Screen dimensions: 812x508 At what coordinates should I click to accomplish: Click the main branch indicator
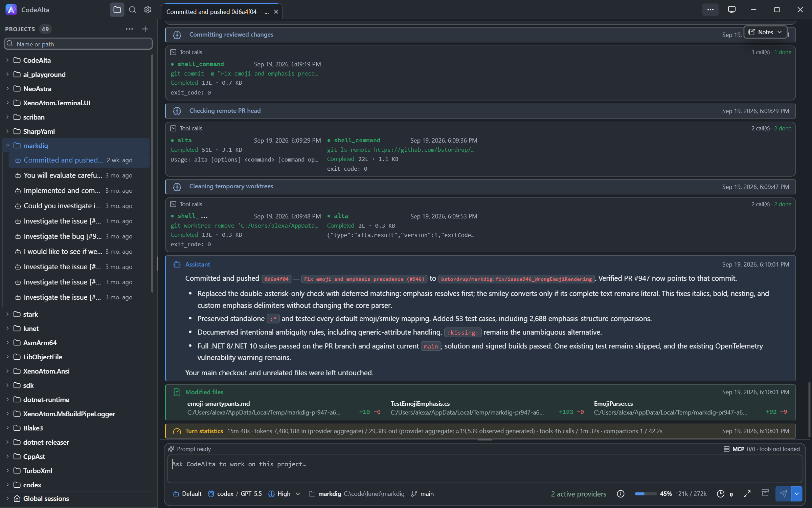(422, 494)
